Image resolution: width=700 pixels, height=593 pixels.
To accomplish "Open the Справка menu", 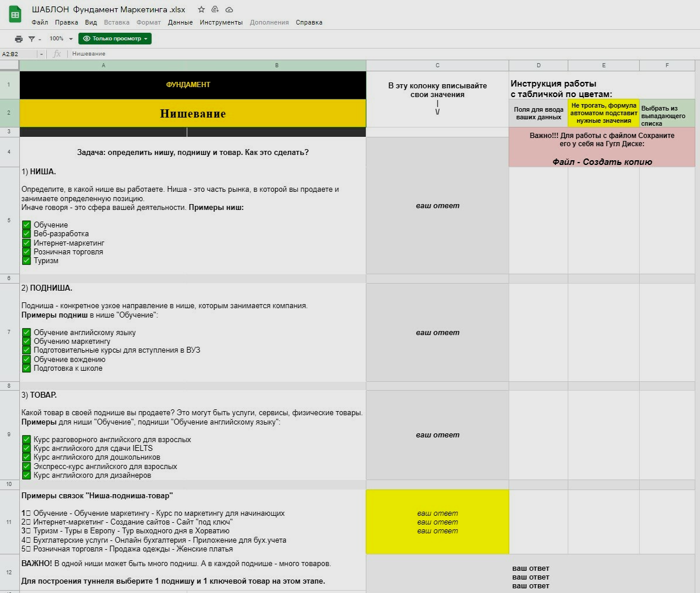I will click(309, 22).
